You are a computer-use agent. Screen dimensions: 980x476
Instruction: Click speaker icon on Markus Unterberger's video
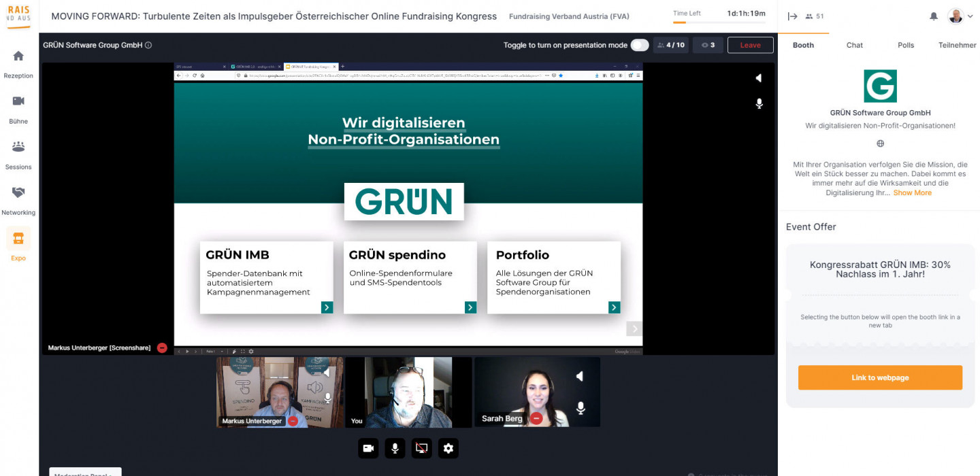click(x=327, y=373)
